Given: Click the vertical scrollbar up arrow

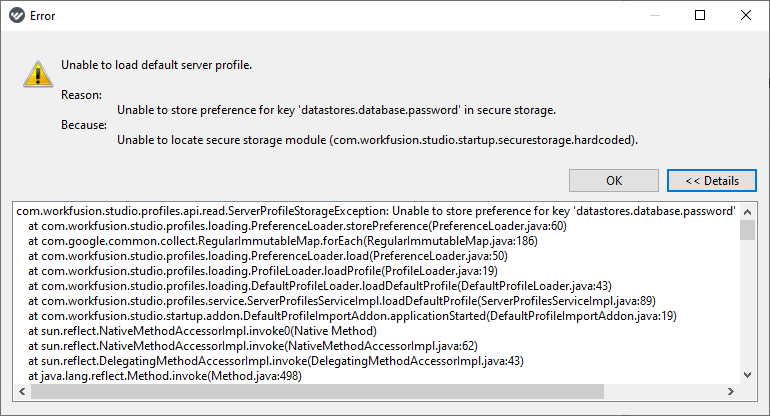Looking at the screenshot, I should pyautogui.click(x=747, y=212).
